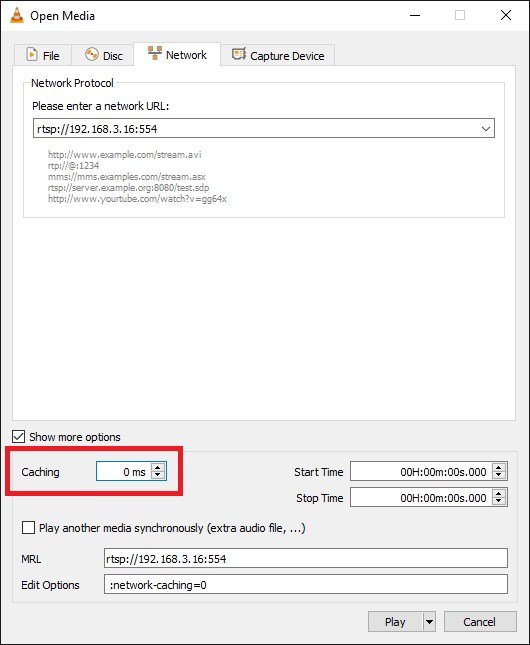This screenshot has height=645, width=530.
Task: Decrease Stop Time with down arrow
Action: click(499, 501)
